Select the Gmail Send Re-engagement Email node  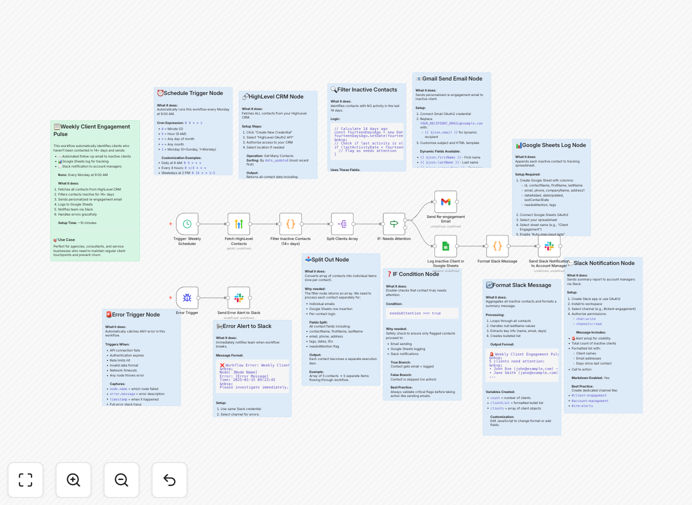[445, 202]
